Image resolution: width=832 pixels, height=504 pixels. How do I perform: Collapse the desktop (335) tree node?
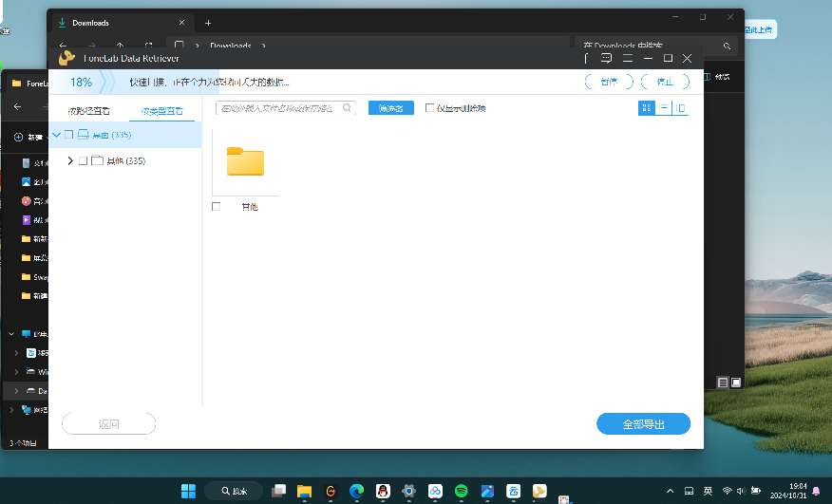click(57, 134)
